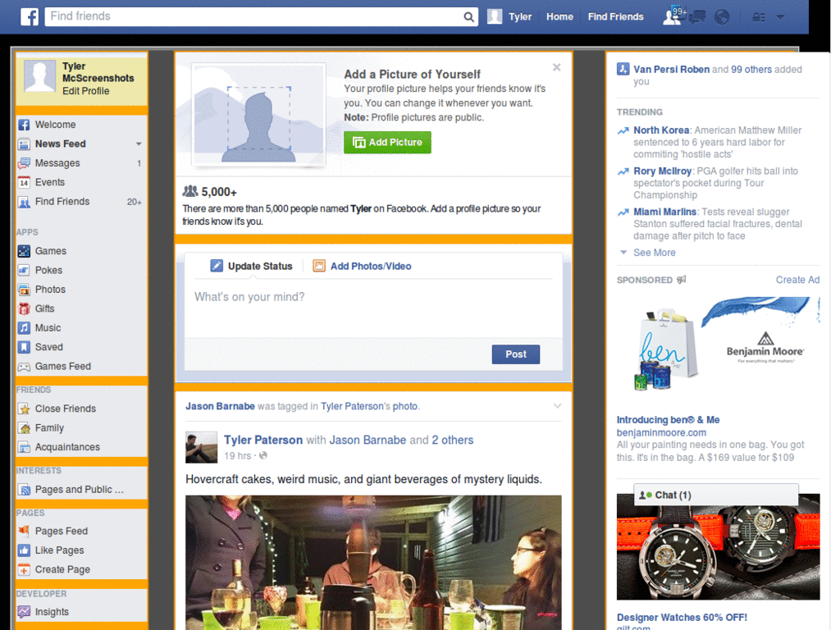Go to Home in top navigation
The image size is (840, 630).
pyautogui.click(x=559, y=16)
